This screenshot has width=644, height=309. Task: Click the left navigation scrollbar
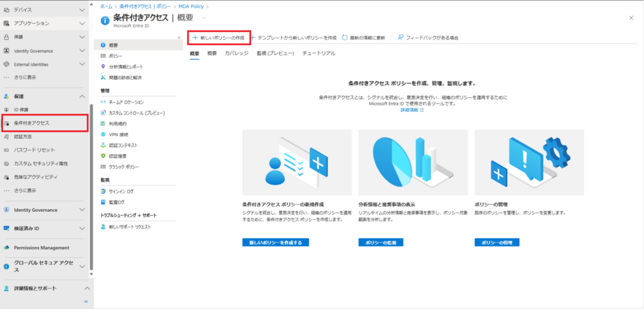pyautogui.click(x=91, y=186)
